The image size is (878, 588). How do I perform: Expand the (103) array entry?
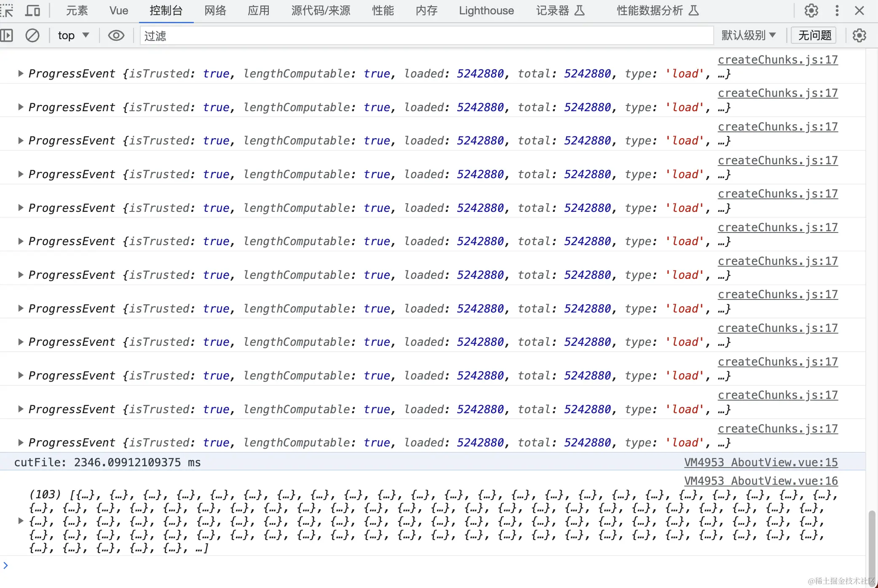coord(20,521)
